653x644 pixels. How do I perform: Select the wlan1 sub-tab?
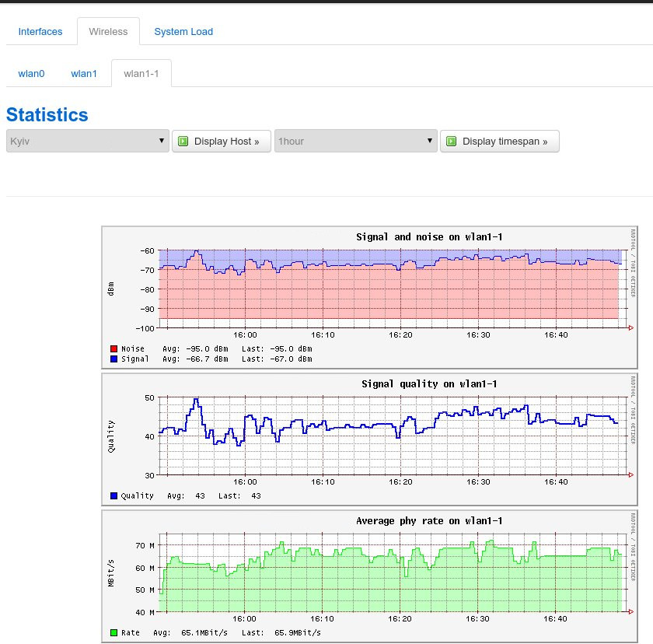pyautogui.click(x=84, y=73)
